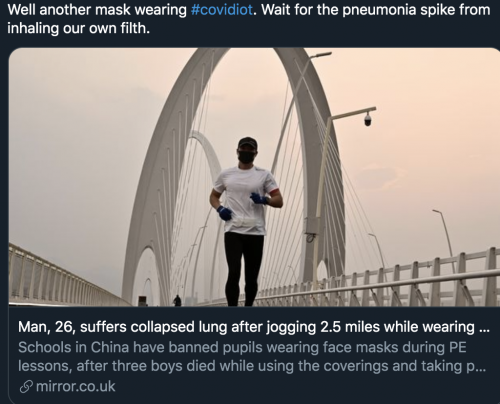Click the distant pedestrian on the bridge in photo

tap(177, 301)
